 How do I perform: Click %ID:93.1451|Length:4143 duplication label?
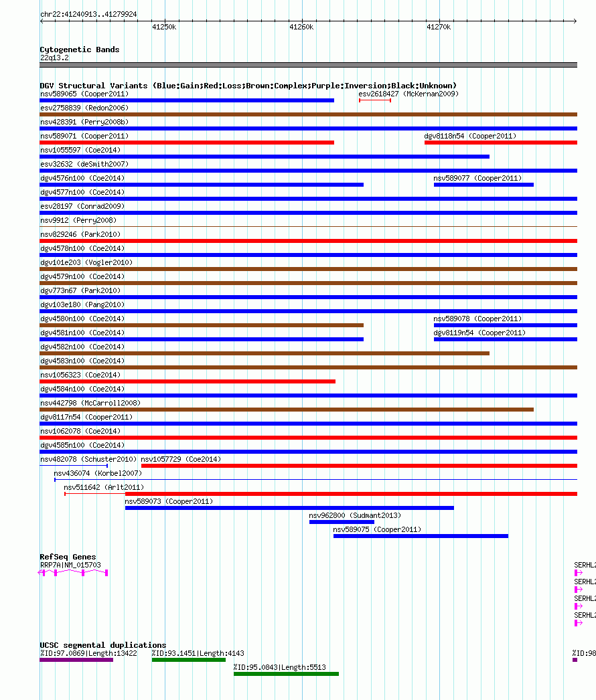[x=198, y=654]
